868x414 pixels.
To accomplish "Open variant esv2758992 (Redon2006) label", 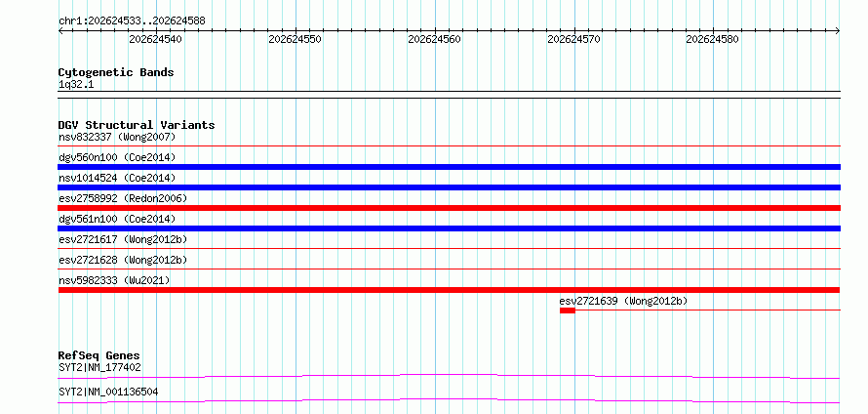I will tap(123, 198).
